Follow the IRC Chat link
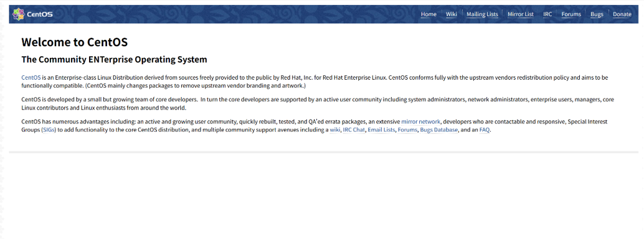 coord(354,130)
